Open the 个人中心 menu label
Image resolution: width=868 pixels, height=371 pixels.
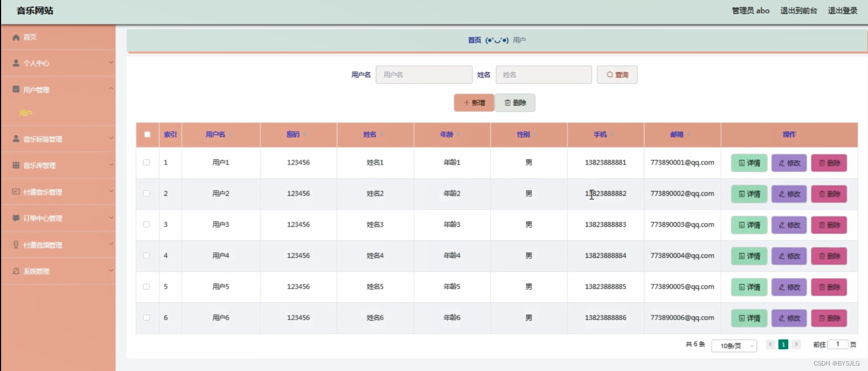pos(36,64)
